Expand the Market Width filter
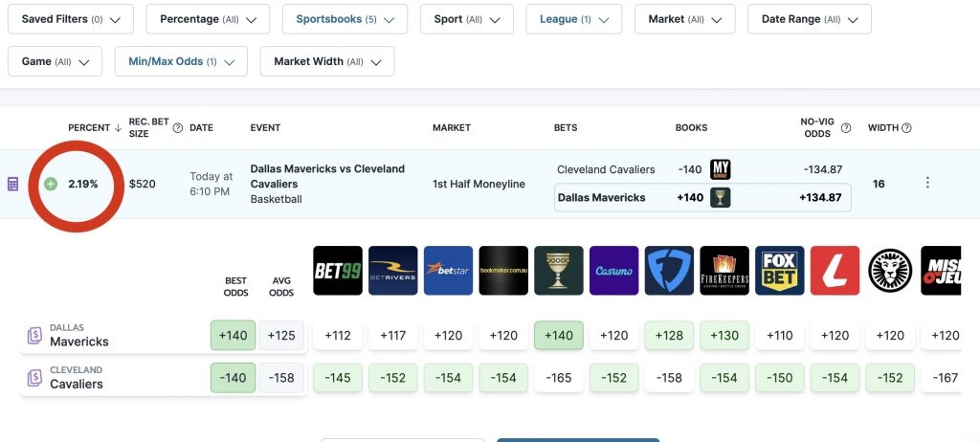 (x=326, y=61)
